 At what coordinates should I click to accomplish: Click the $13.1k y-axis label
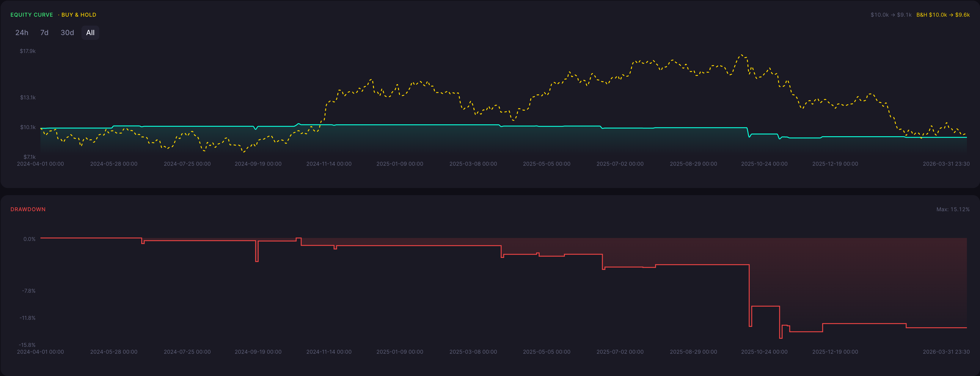pos(28,98)
